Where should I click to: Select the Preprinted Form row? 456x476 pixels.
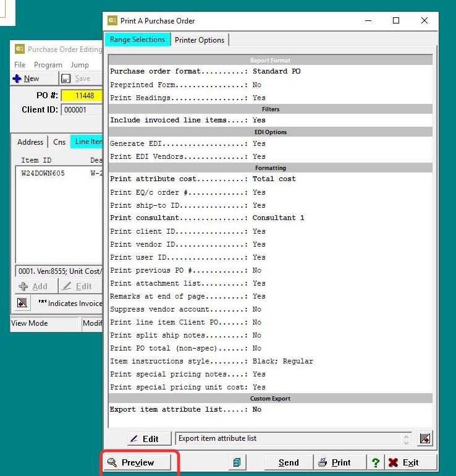[270, 85]
